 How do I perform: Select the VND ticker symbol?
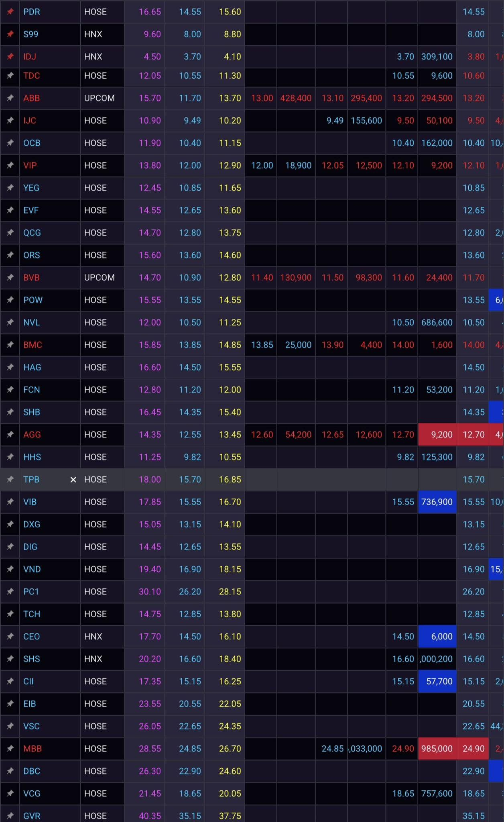coord(32,569)
